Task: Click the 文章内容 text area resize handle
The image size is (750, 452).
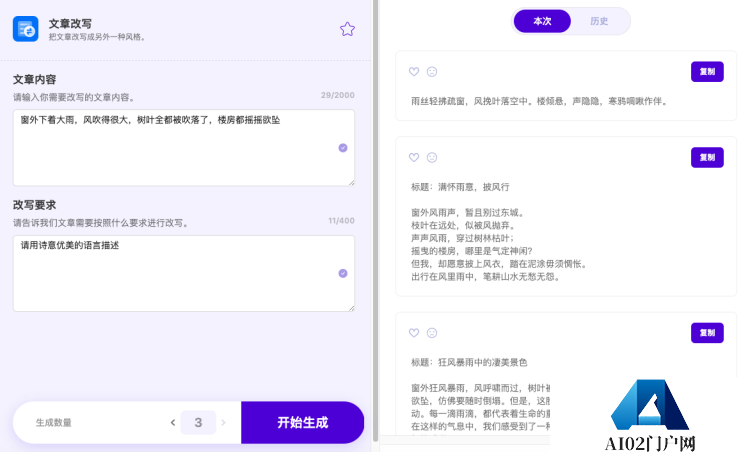Action: point(352,182)
